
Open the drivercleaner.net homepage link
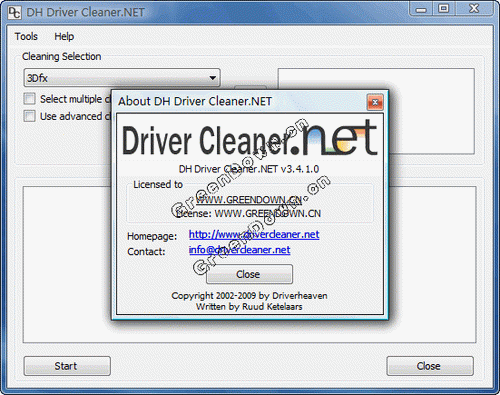pyautogui.click(x=254, y=234)
